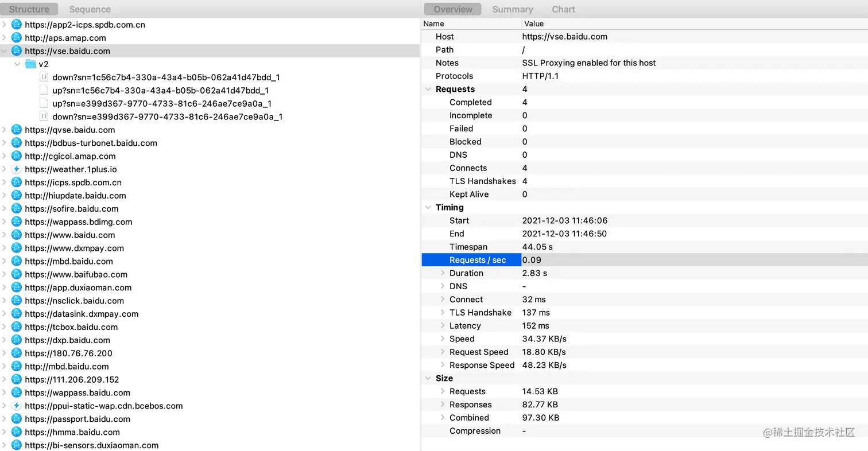Select the https://dxp.baidu.com host
The height and width of the screenshot is (451, 868).
point(67,340)
